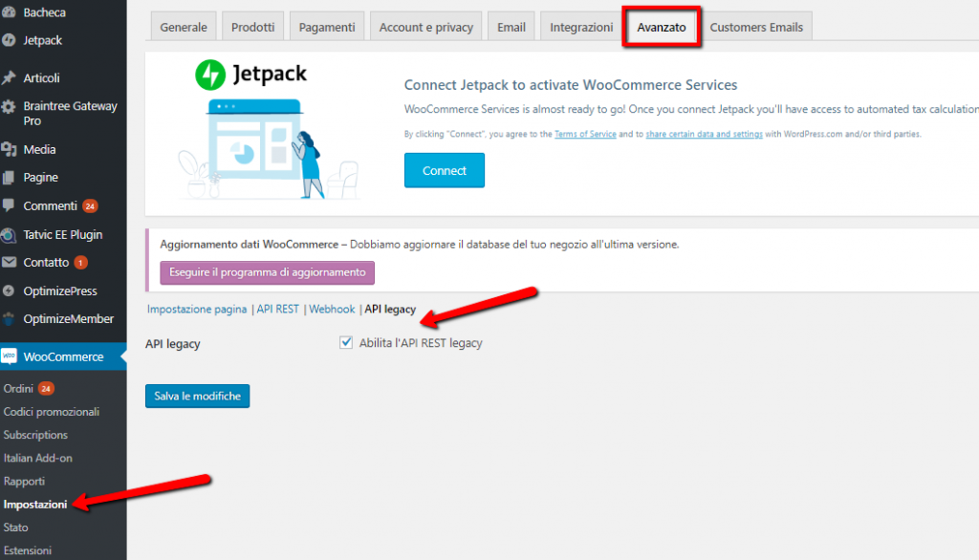
Task: Open the Estensioni submenu item
Action: [x=28, y=550]
